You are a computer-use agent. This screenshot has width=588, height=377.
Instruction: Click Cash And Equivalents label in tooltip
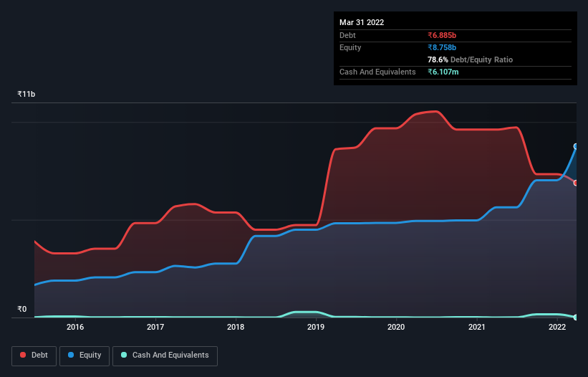[x=377, y=72]
